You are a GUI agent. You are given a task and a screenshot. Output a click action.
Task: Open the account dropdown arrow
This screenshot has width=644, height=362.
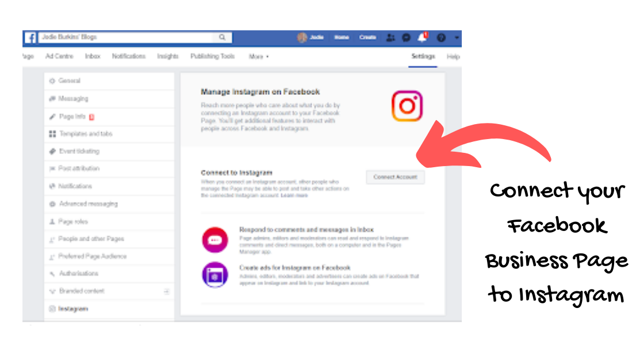pyautogui.click(x=457, y=38)
